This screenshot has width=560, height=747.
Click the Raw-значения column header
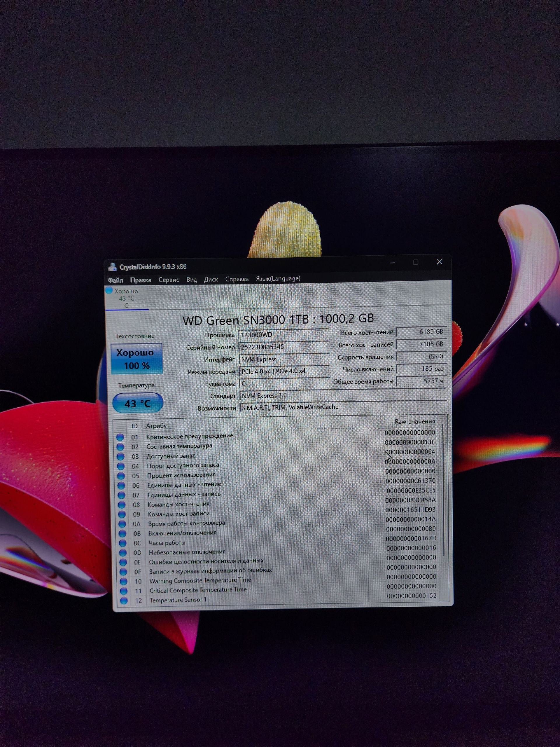point(414,421)
